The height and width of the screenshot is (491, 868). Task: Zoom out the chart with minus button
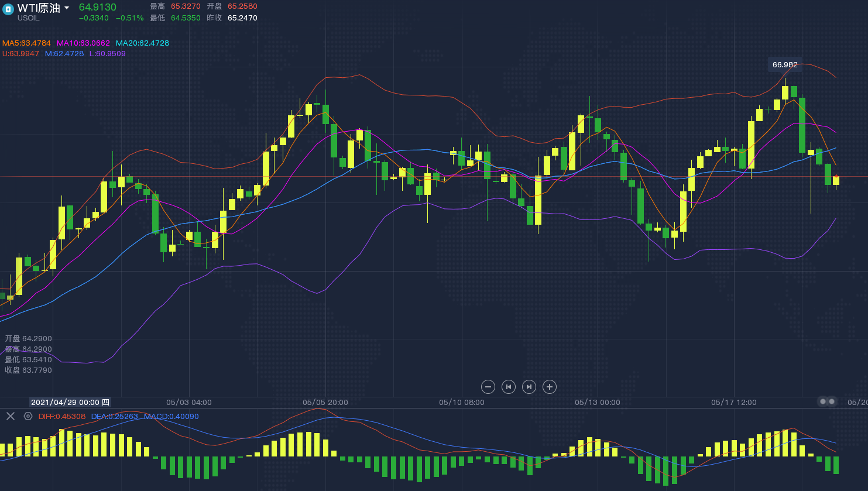click(488, 387)
